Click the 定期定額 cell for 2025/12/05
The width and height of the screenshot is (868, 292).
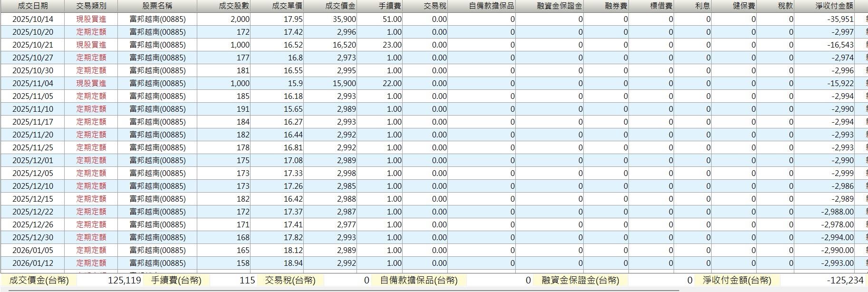click(x=91, y=174)
